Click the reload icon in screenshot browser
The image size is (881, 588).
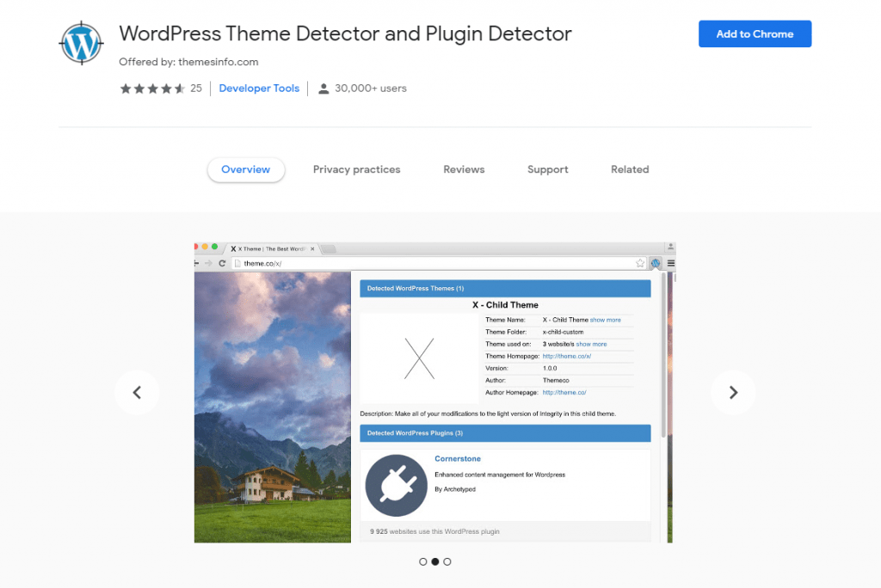tap(222, 263)
